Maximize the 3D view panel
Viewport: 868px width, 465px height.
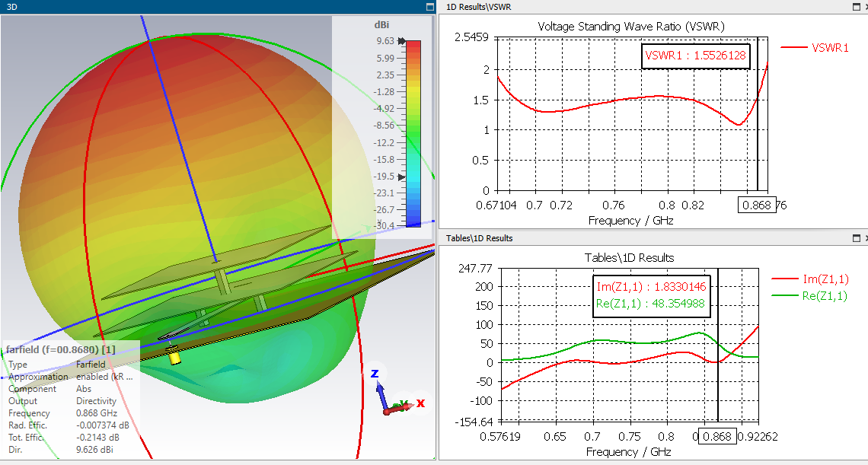click(x=430, y=7)
